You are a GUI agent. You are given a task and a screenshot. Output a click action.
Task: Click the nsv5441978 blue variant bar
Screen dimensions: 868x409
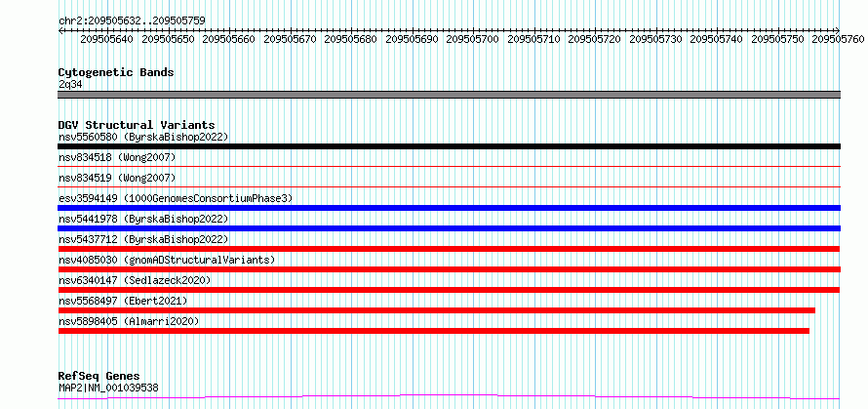pyautogui.click(x=449, y=228)
